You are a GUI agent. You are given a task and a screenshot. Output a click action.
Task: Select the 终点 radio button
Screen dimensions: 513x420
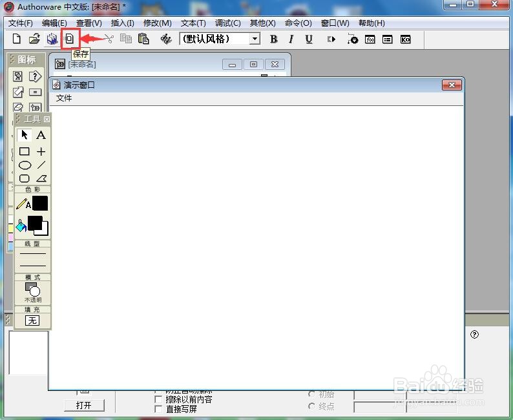tap(311, 406)
